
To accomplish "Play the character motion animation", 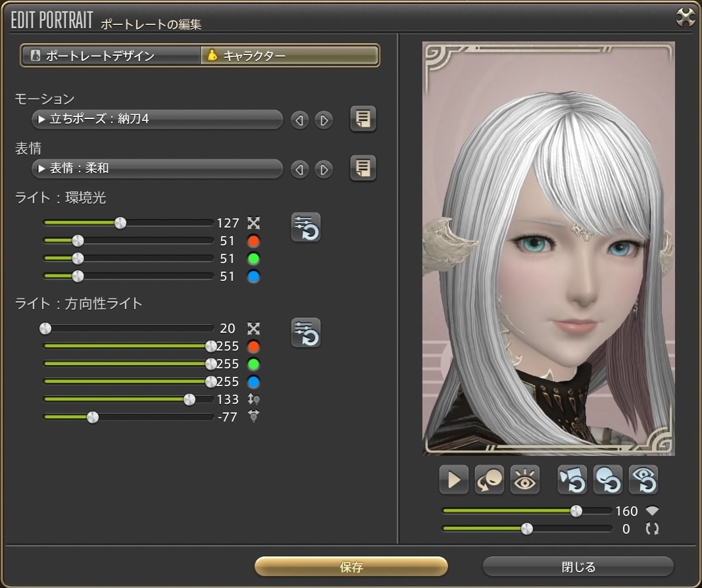I will (x=453, y=479).
